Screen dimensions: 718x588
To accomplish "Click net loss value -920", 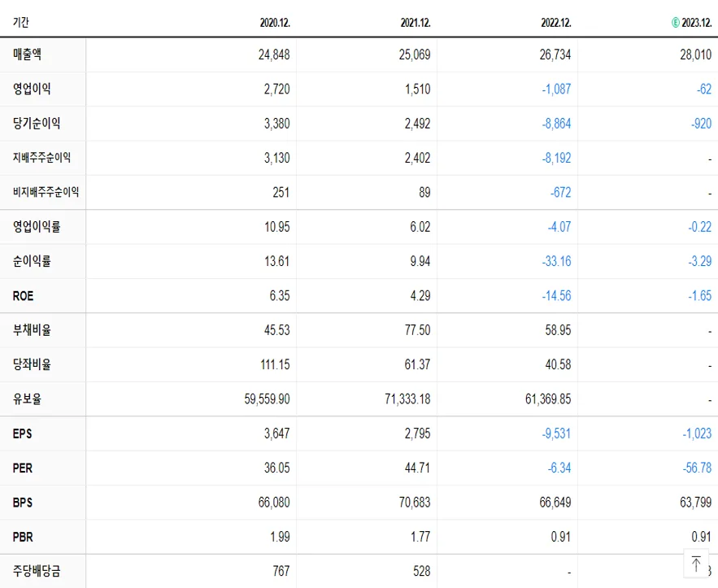I will (701, 124).
